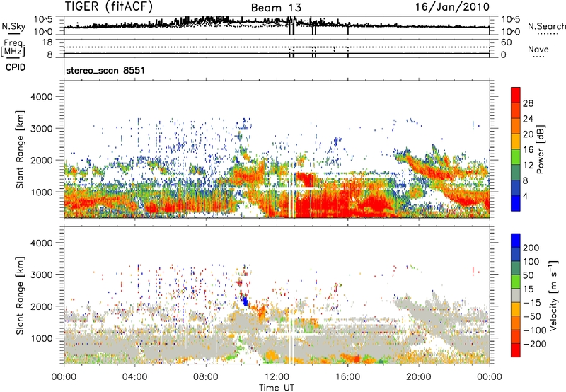Click the blue velocity patch near 10:00 UT

[245, 300]
